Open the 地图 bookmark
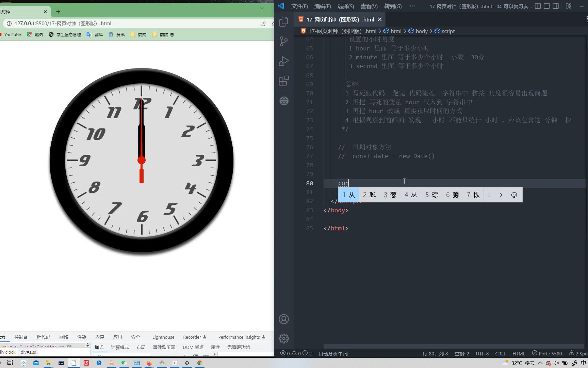The width and height of the screenshot is (588, 368). coord(35,34)
